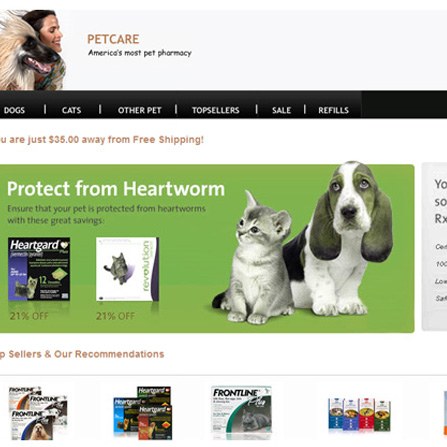This screenshot has width=447, height=447.
Task: Open the Frontline multi-pack product thumbnail
Action: click(38, 413)
